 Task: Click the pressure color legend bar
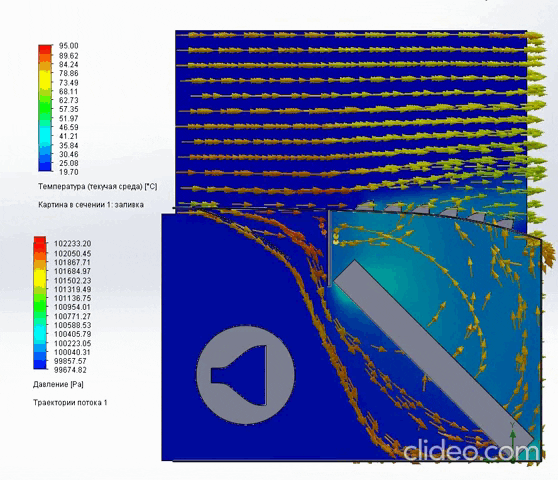[x=40, y=303]
